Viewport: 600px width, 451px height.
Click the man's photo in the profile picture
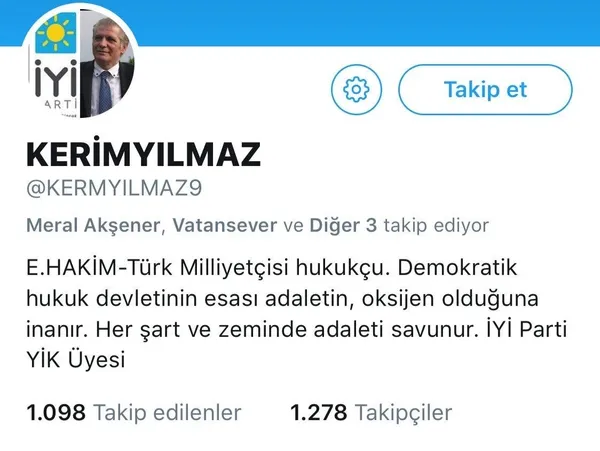tap(108, 66)
